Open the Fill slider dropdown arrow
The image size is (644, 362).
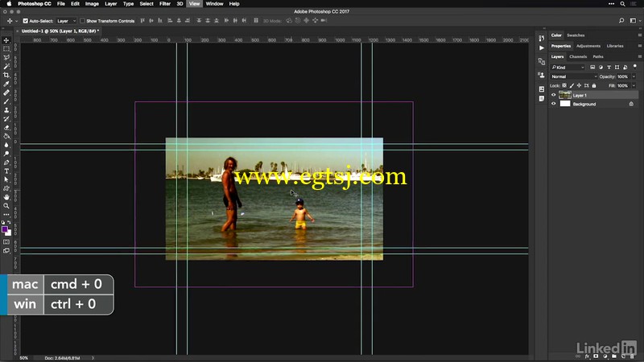[634, 85]
